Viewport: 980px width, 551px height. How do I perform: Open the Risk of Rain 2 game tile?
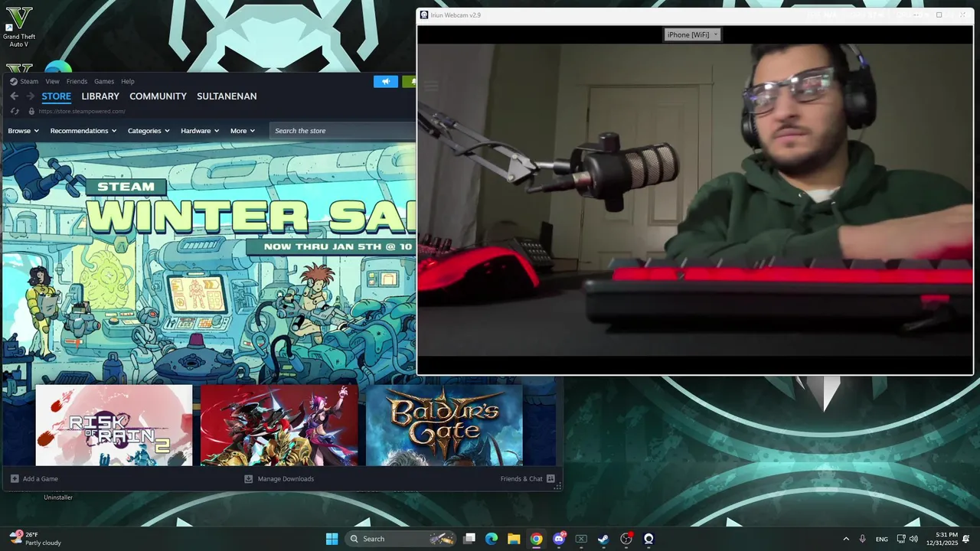coord(114,425)
